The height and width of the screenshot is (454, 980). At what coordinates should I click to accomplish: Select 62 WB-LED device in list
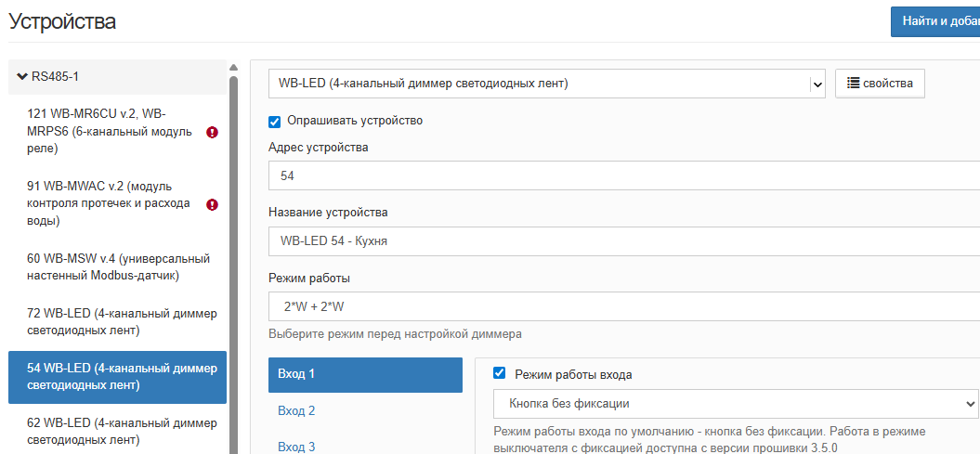pyautogui.click(x=117, y=431)
